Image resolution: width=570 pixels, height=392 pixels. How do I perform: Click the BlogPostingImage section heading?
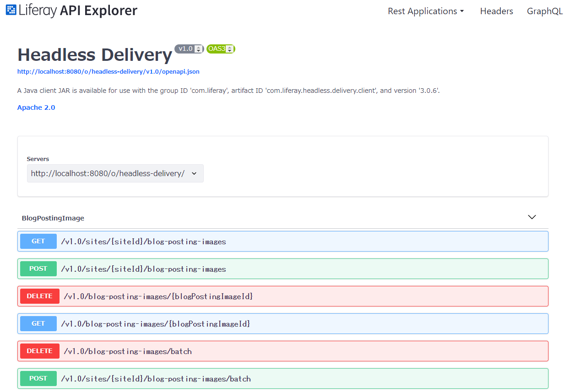[53, 218]
